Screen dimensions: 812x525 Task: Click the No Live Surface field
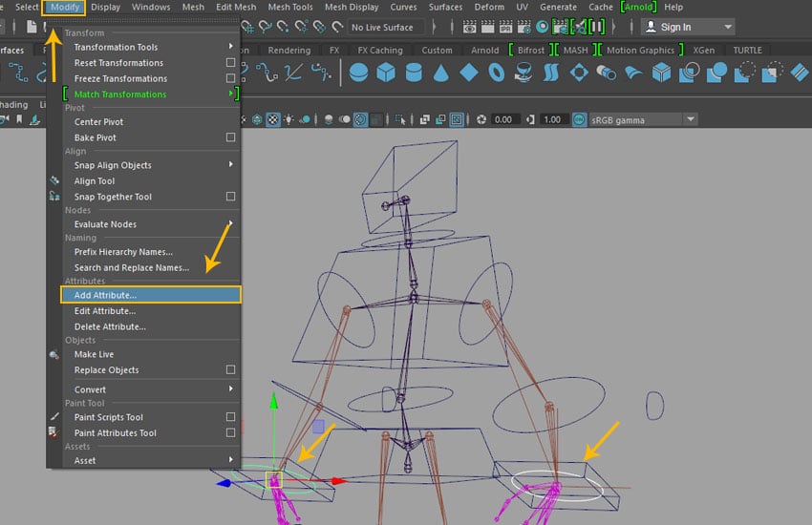(x=388, y=27)
